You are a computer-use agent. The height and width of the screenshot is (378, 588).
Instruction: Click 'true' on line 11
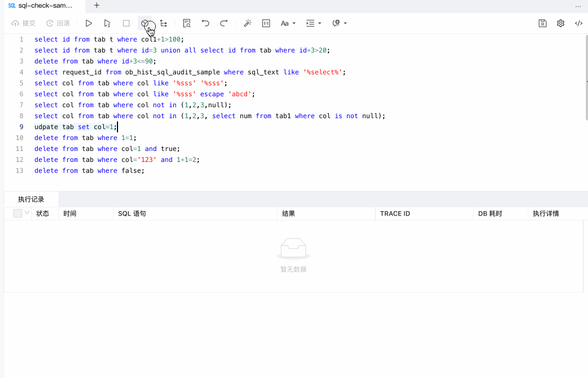click(169, 149)
